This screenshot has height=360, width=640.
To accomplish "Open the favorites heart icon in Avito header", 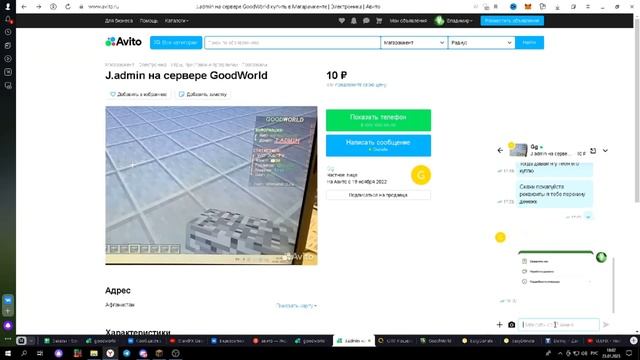I will [x=342, y=20].
